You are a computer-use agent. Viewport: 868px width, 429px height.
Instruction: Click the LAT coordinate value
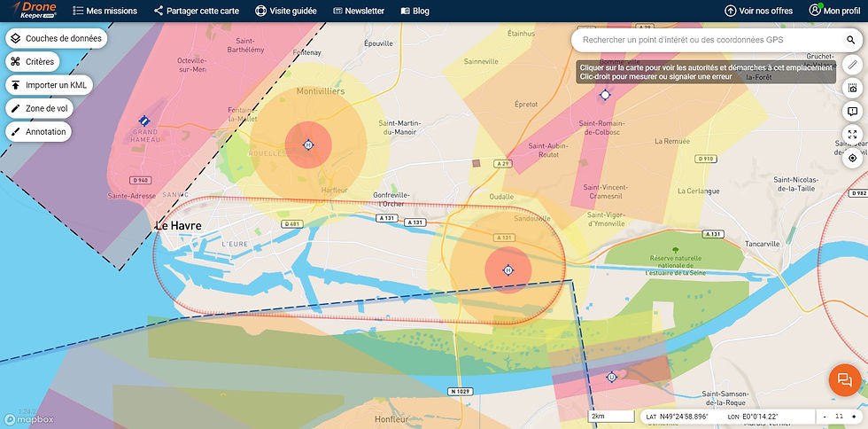click(685, 417)
